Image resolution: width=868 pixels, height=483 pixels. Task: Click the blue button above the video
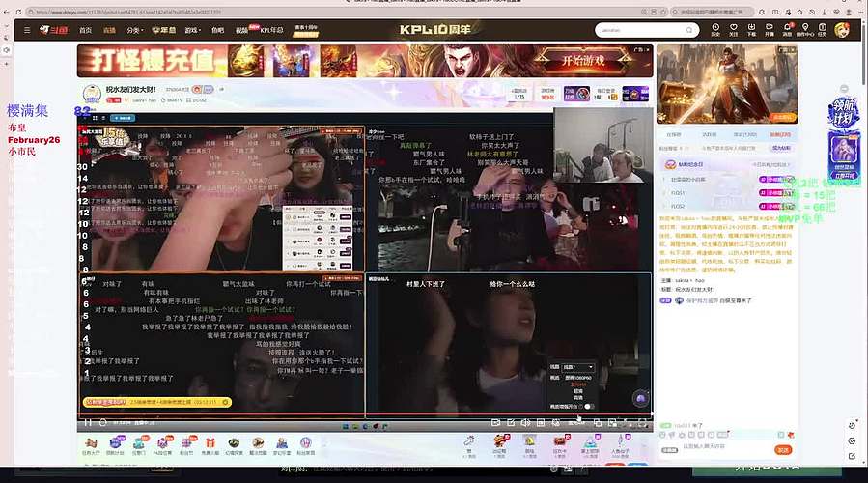click(123, 118)
